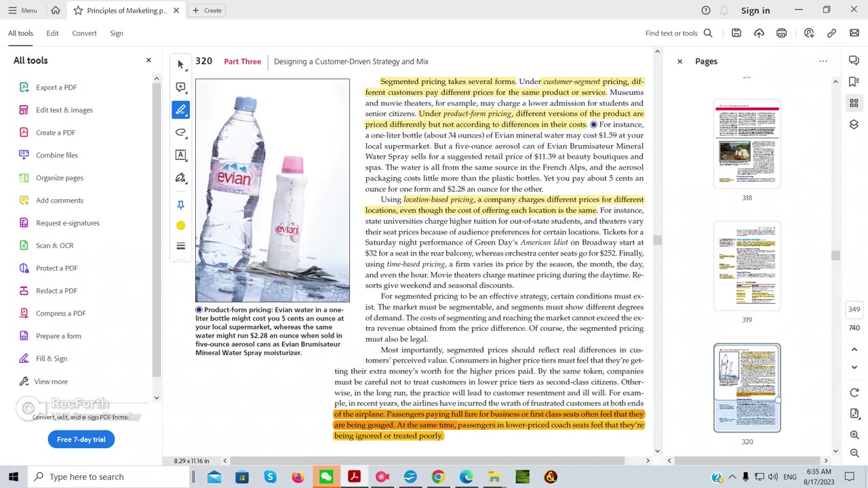Click the current page number 349 box

pyautogui.click(x=854, y=310)
